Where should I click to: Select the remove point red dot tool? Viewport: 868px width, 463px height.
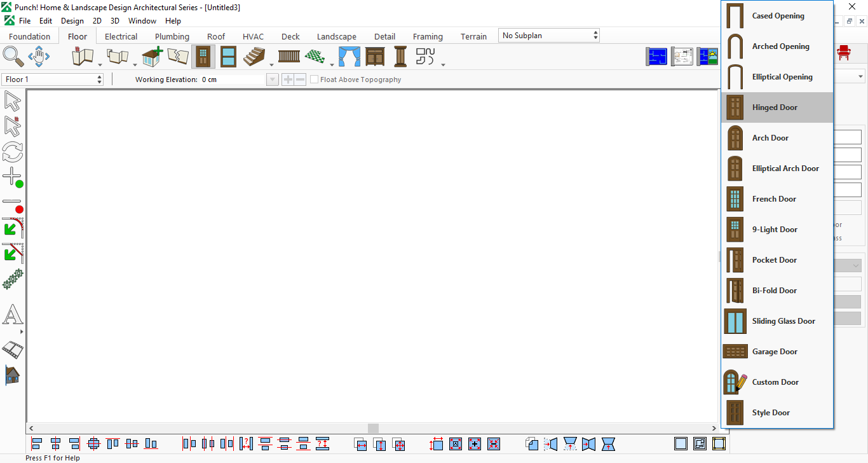pyautogui.click(x=13, y=204)
